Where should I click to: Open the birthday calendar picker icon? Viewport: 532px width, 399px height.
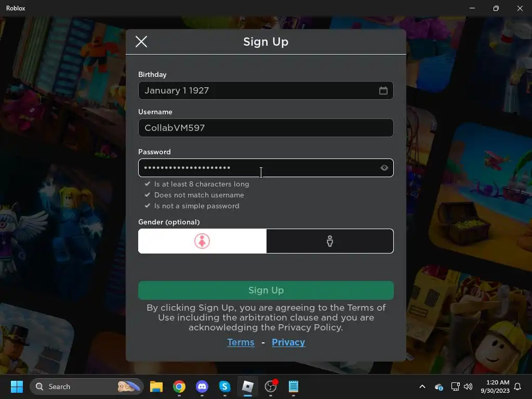[x=383, y=90]
